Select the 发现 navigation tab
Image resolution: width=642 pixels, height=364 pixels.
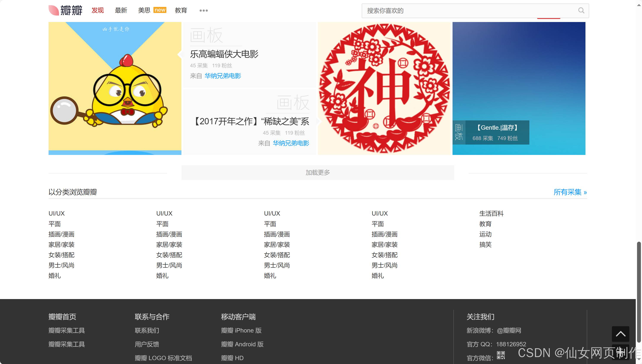[98, 10]
